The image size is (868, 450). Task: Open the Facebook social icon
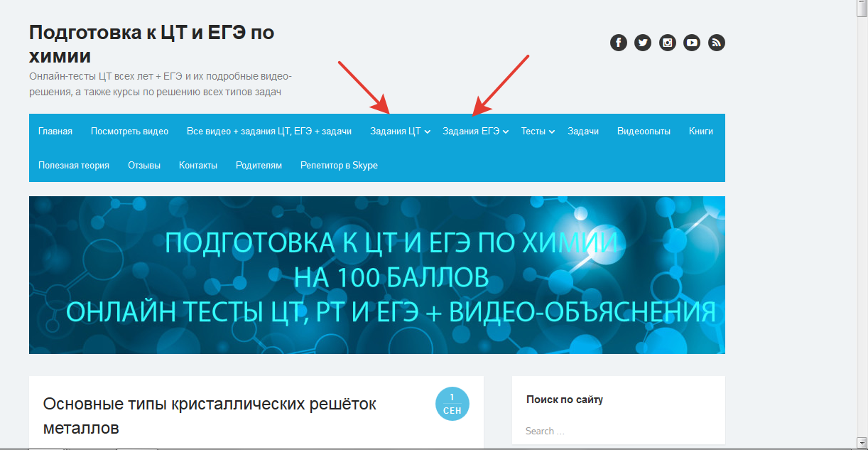[x=619, y=43]
